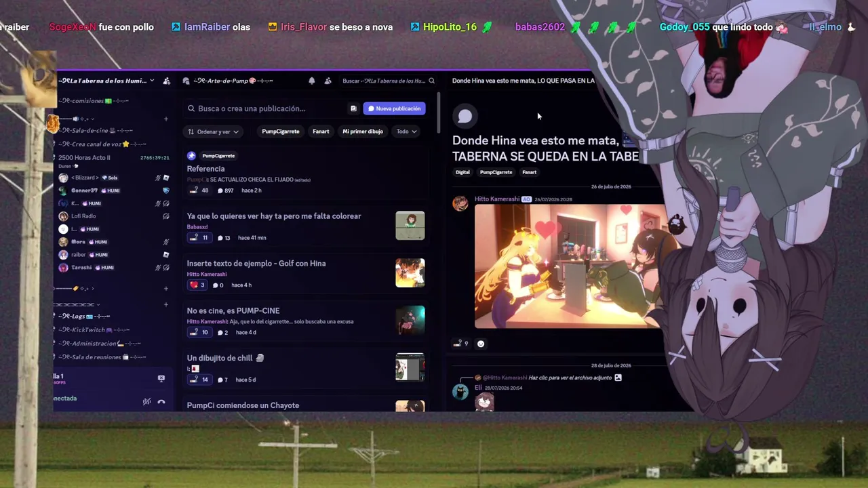The image size is (868, 488).
Task: Click the Hitto Kamerashi username in thread
Action: coord(497,199)
